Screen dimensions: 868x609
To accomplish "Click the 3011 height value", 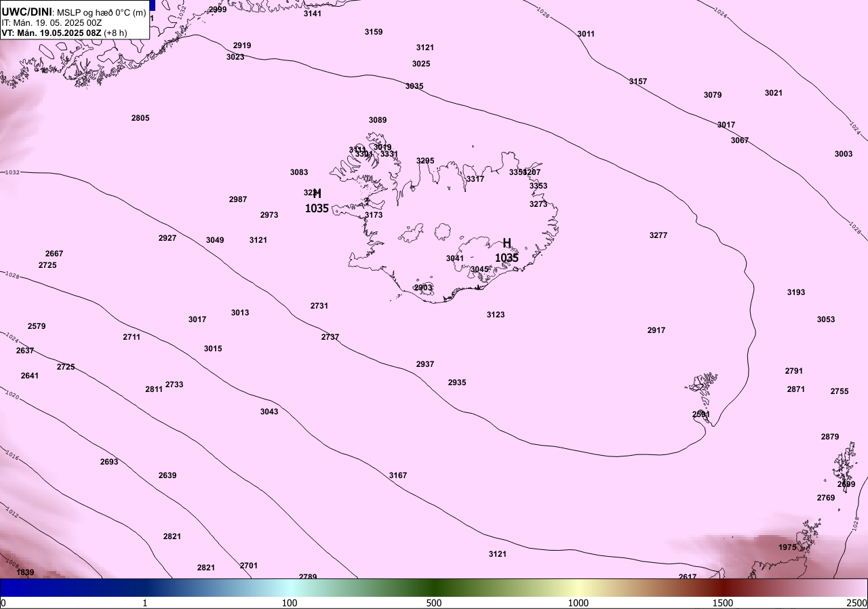I will [586, 34].
